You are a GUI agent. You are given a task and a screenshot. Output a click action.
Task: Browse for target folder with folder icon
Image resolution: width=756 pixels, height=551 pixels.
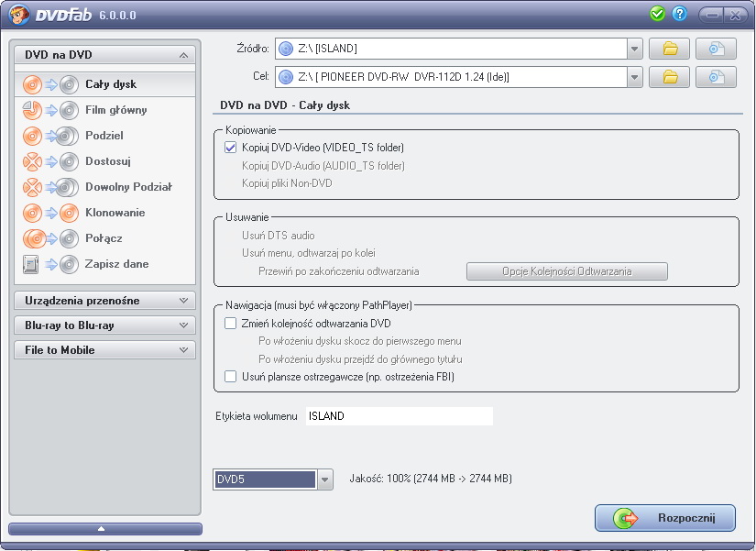(669, 77)
